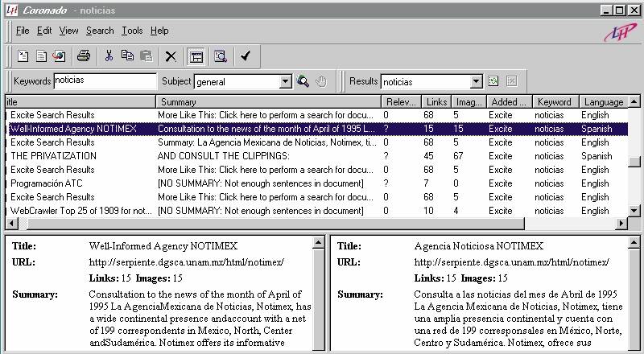Toggle the preview pane layout button
The height and width of the screenshot is (354, 644).
[x=195, y=56]
